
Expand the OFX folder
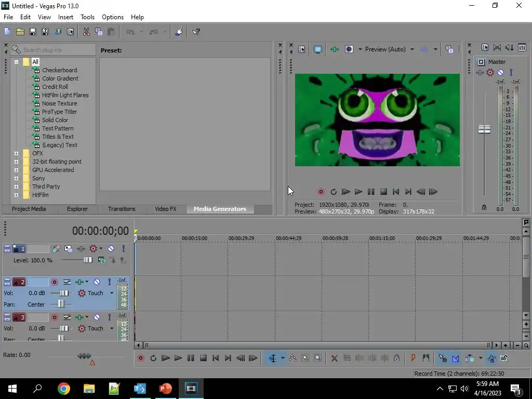(16, 153)
